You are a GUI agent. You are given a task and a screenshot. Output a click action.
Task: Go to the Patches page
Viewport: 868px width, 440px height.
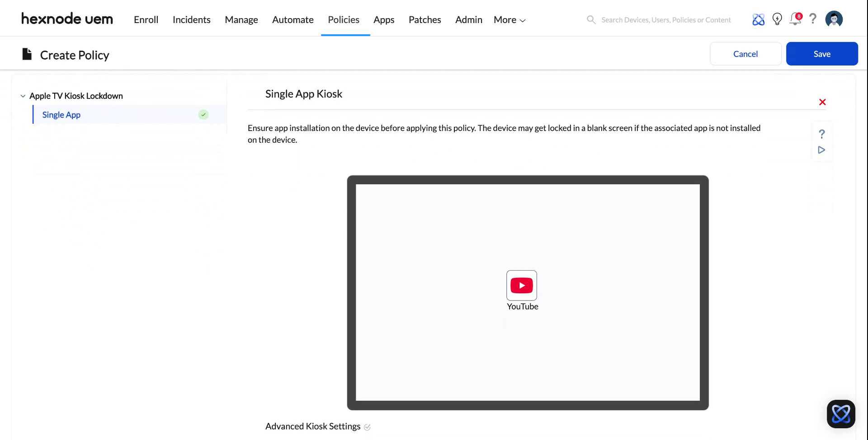coord(425,19)
